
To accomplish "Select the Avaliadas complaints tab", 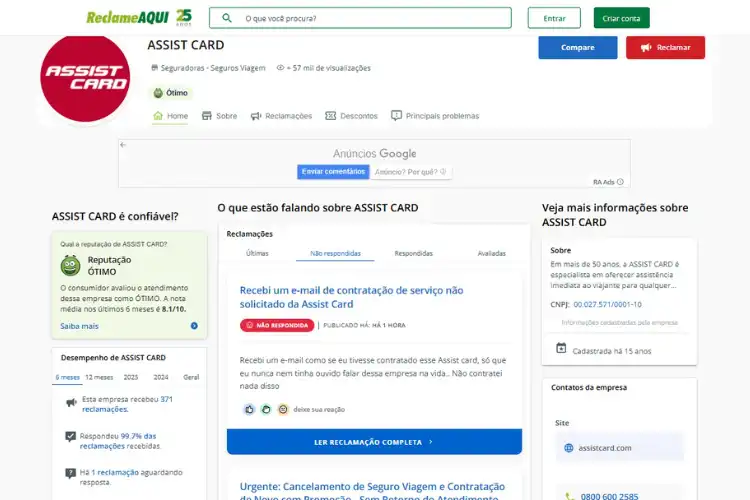I will (491, 253).
